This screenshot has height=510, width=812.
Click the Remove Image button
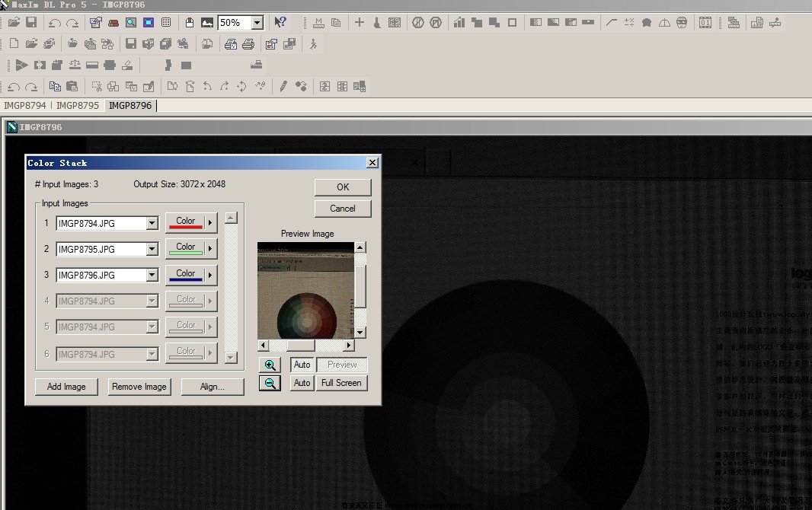click(x=139, y=387)
